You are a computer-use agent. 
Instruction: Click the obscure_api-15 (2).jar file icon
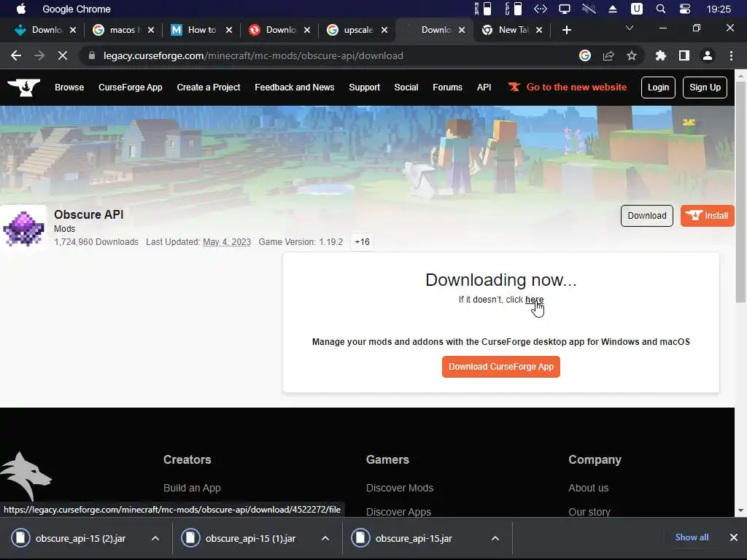click(x=20, y=538)
